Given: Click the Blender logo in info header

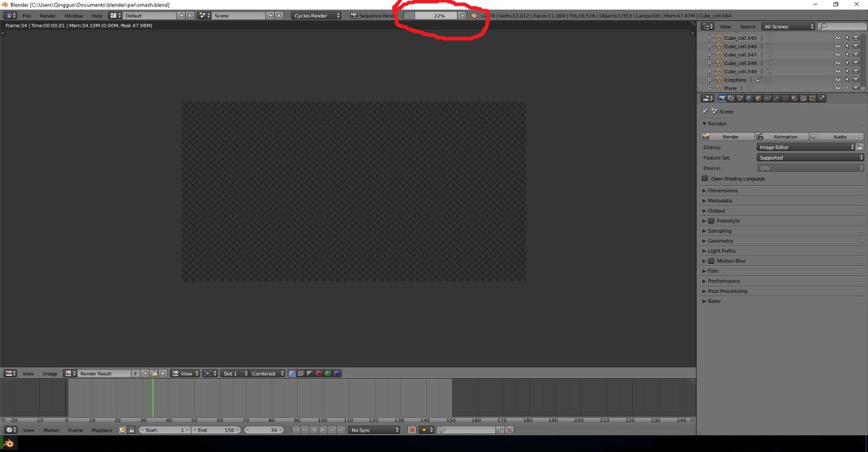Looking at the screenshot, I should point(474,15).
